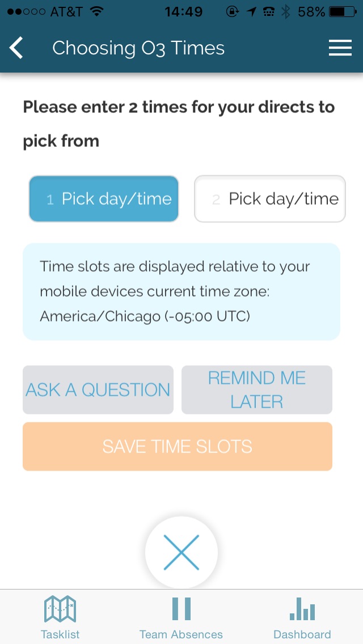Tap the battery indicator in status bar
Image resolution: width=363 pixels, height=644 pixels.
click(x=344, y=11)
